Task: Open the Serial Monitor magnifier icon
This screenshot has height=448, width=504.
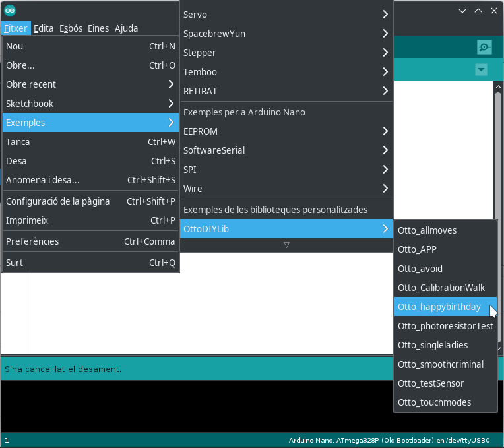Action: click(x=484, y=47)
